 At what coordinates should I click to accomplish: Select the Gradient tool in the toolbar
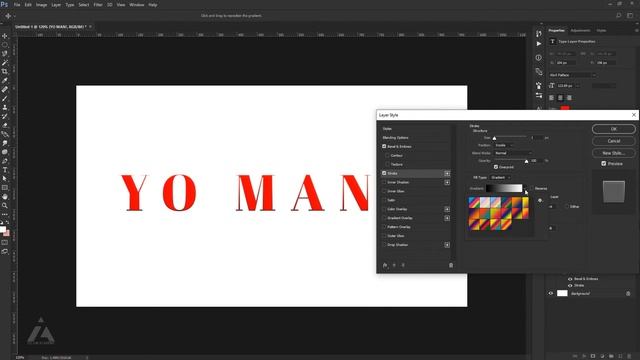[4, 134]
